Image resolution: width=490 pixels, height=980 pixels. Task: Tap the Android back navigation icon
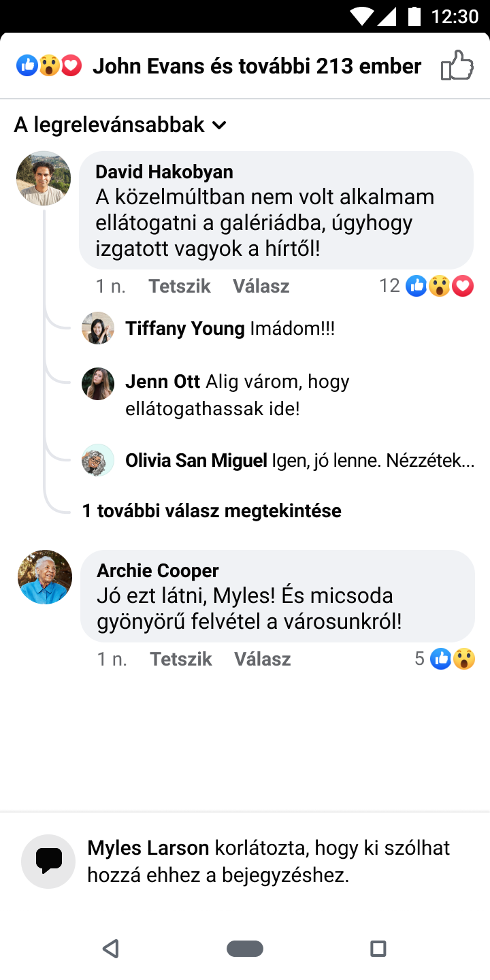[x=110, y=948]
